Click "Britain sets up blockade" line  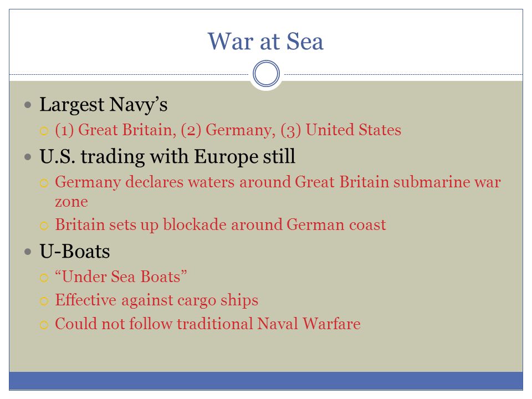[221, 225]
